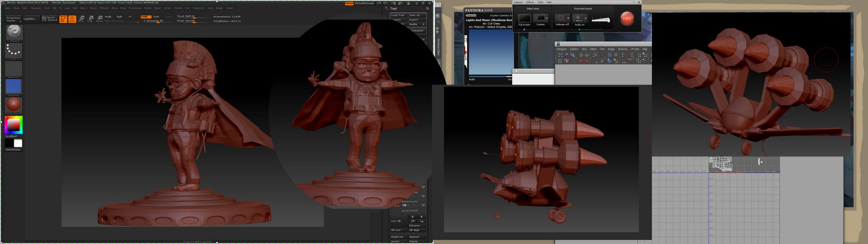Open the Textures menu in UV editor
This screenshot has height=244, width=868.
tap(622, 49)
